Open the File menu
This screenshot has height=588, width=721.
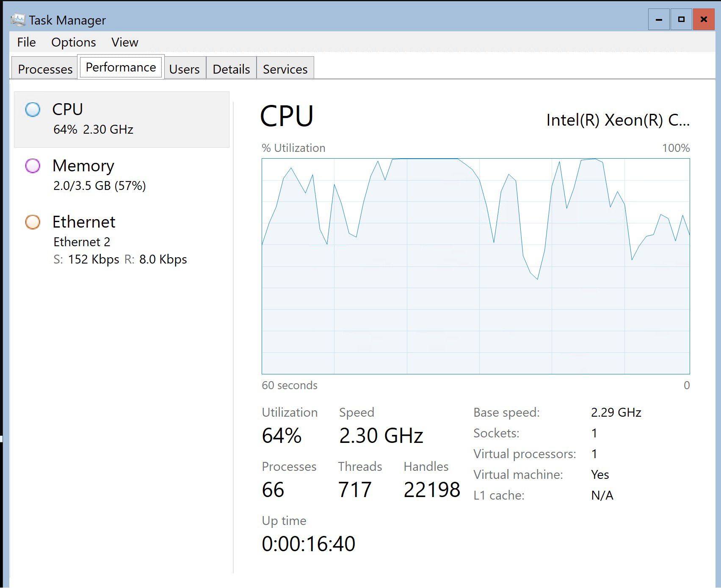[26, 42]
